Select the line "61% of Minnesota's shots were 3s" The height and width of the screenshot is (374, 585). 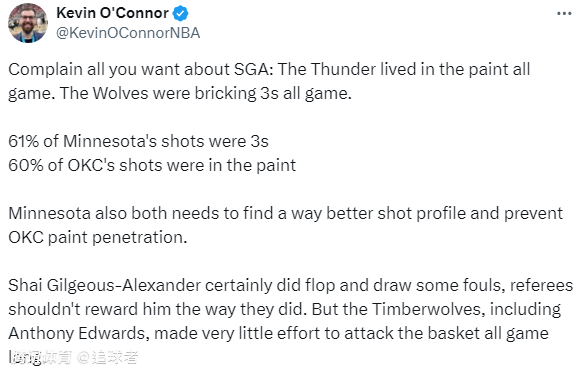coord(138,141)
